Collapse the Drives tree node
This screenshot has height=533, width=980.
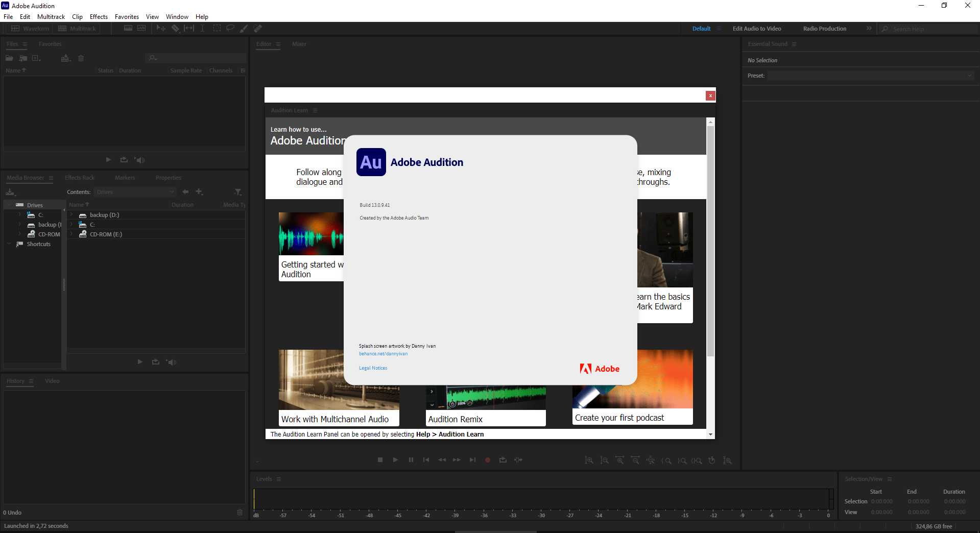(9, 205)
